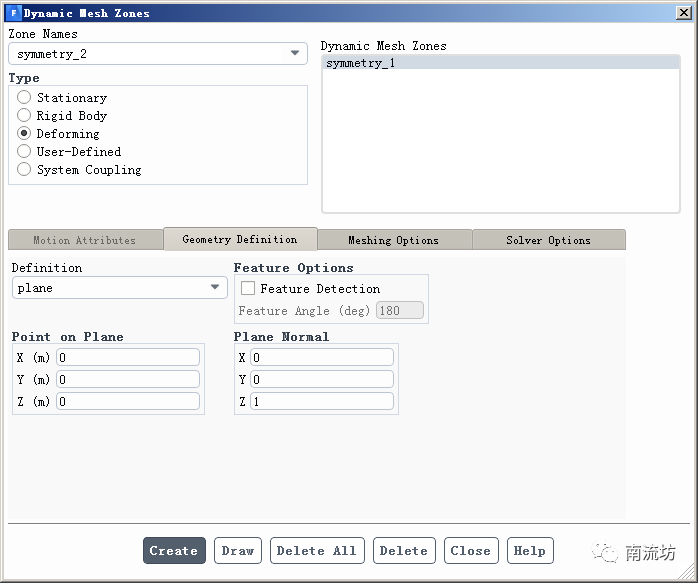This screenshot has width=698, height=583.
Task: Open the Solver Options tab
Action: click(548, 240)
